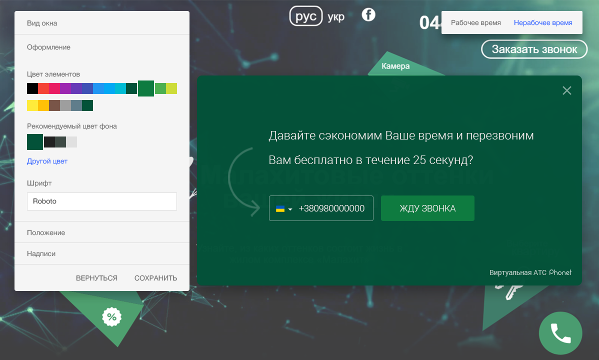The height and width of the screenshot is (360, 599).
Task: Open the percent discount badge
Action: click(x=112, y=317)
